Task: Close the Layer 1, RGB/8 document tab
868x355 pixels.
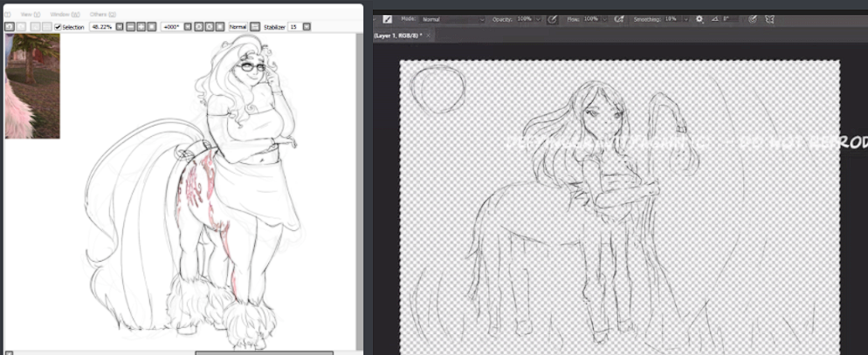Action: point(429,35)
